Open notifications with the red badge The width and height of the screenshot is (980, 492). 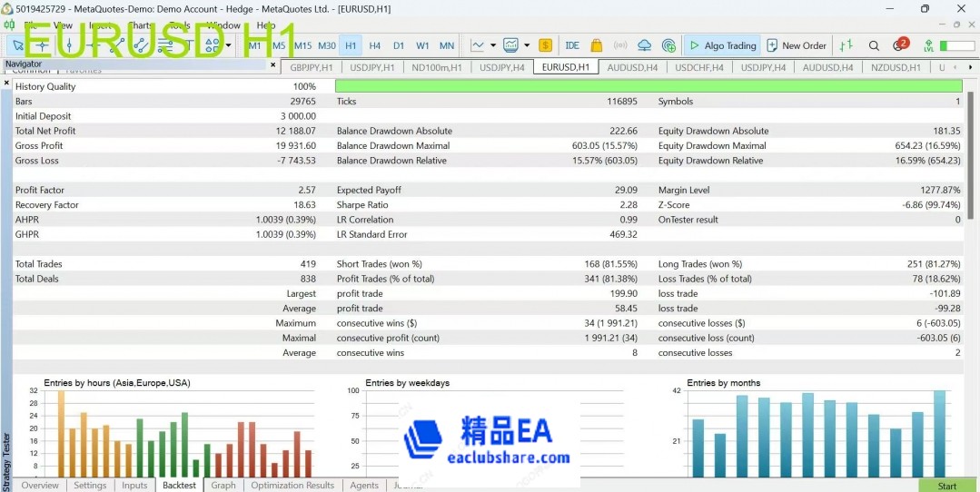point(899,45)
